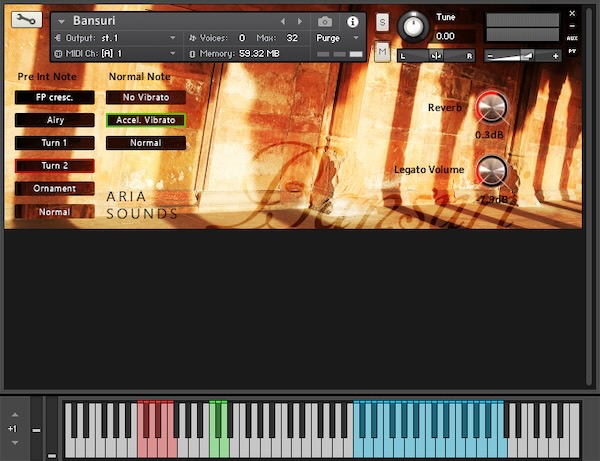Close the Bansuri instrument with X
This screenshot has height=461, width=600.
coord(572,13)
